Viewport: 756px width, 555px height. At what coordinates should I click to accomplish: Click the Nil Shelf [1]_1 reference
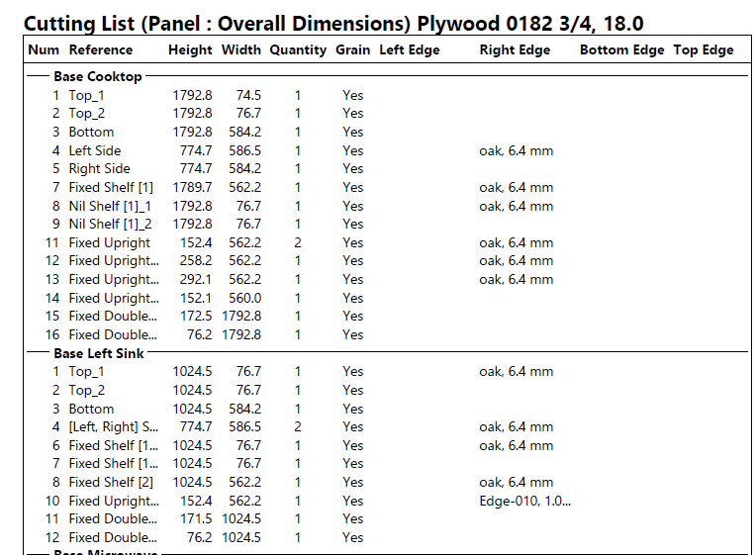tap(110, 206)
